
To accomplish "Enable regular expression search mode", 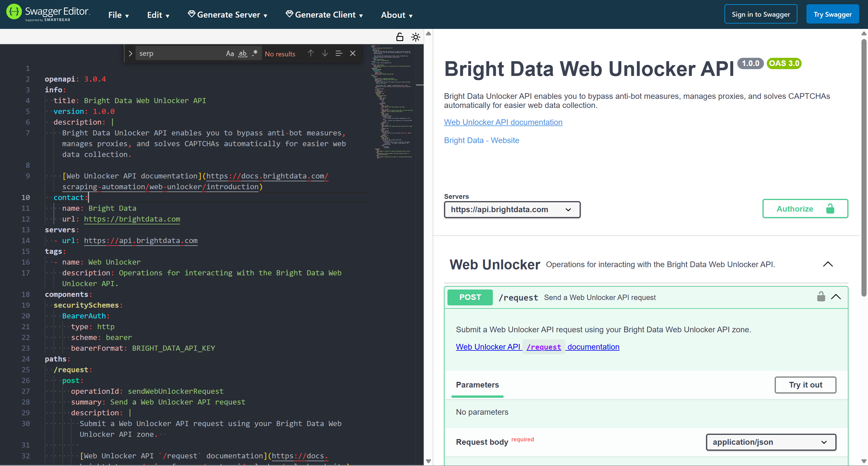I will [255, 53].
